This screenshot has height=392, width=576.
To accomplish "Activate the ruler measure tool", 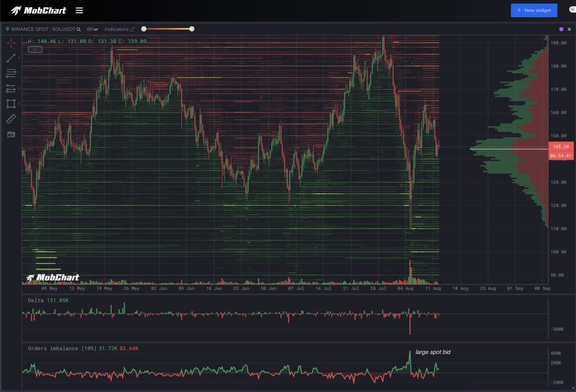I will [11, 119].
